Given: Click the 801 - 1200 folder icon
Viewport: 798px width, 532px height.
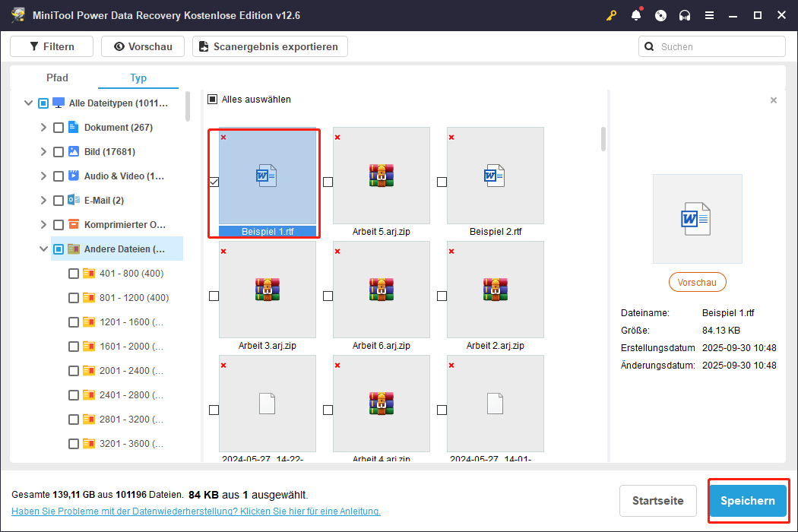Looking at the screenshot, I should [89, 298].
